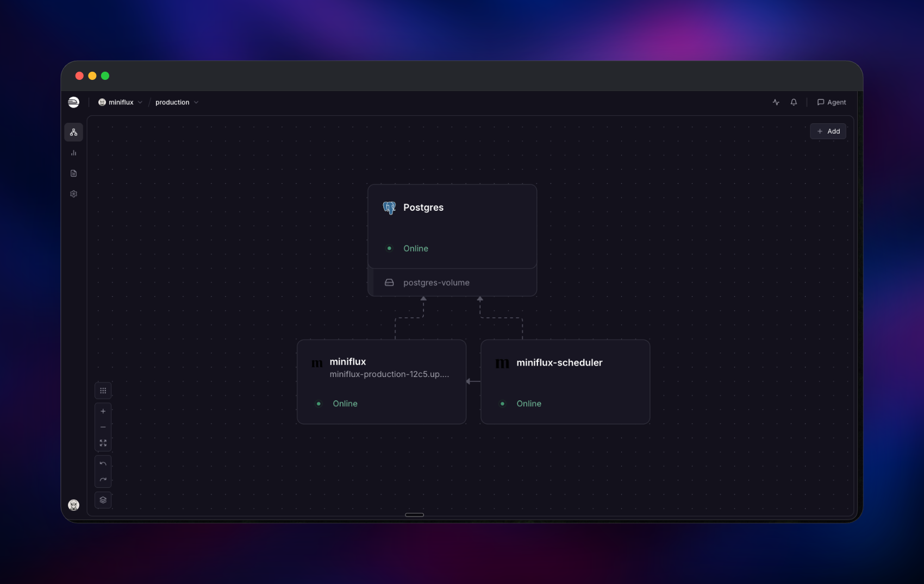Maximize the window with the green button

click(105, 76)
